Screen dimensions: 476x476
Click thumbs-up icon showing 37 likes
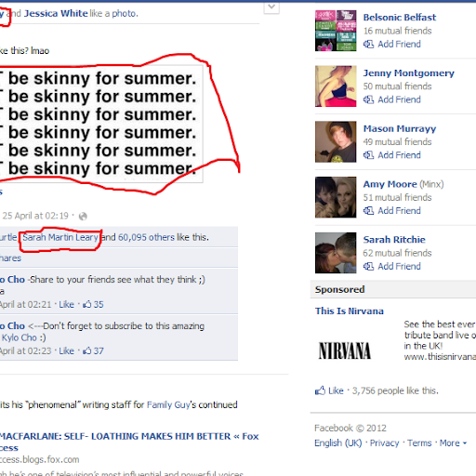pos(87,350)
